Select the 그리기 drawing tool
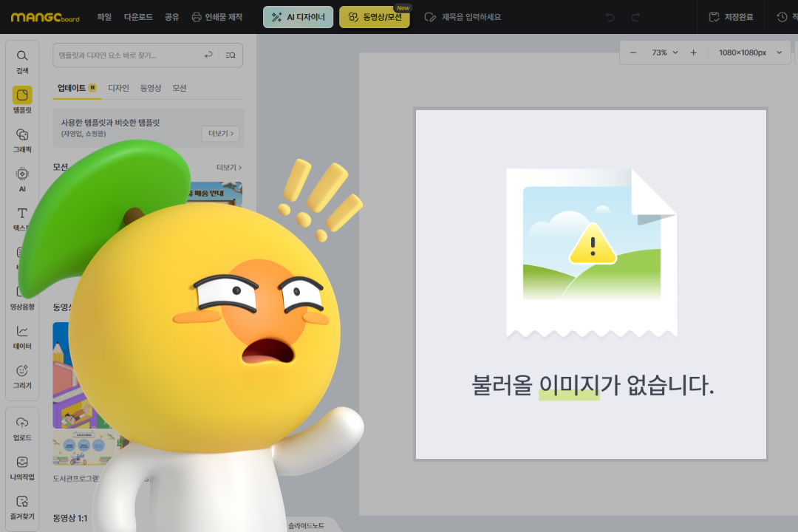The image size is (798, 532). [22, 375]
